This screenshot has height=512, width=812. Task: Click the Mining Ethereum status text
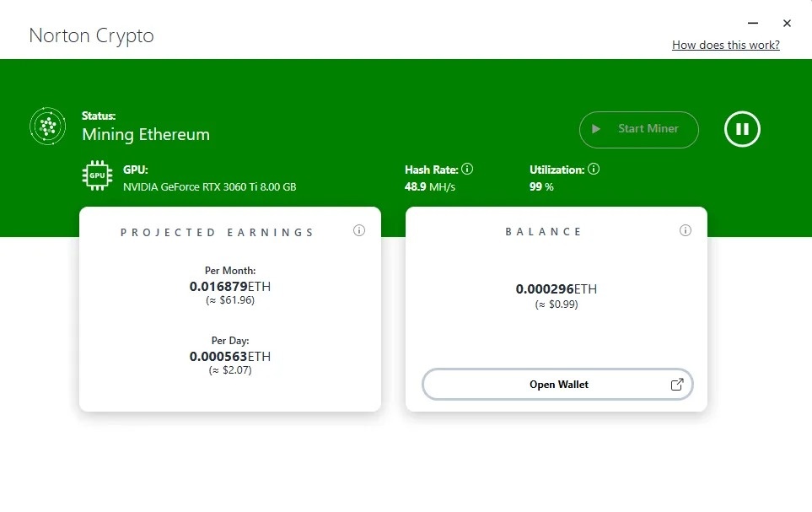(145, 134)
